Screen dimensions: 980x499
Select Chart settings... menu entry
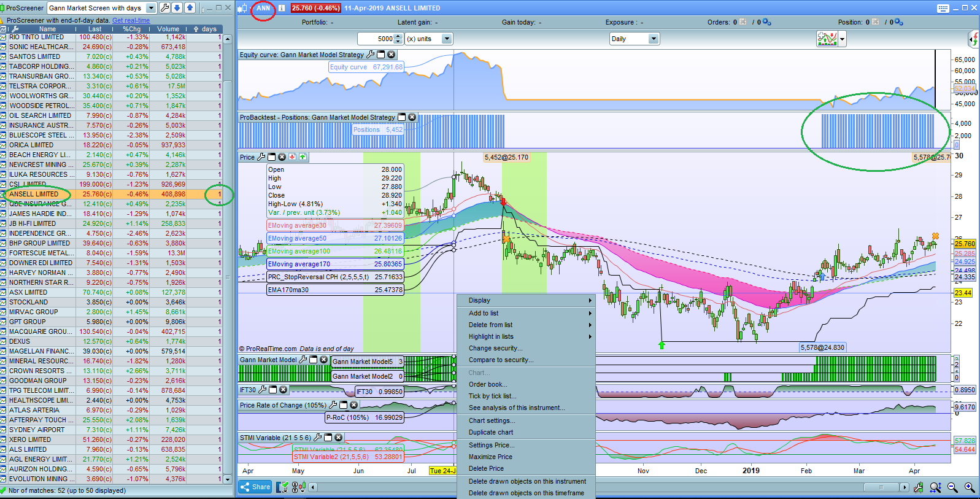coord(527,420)
